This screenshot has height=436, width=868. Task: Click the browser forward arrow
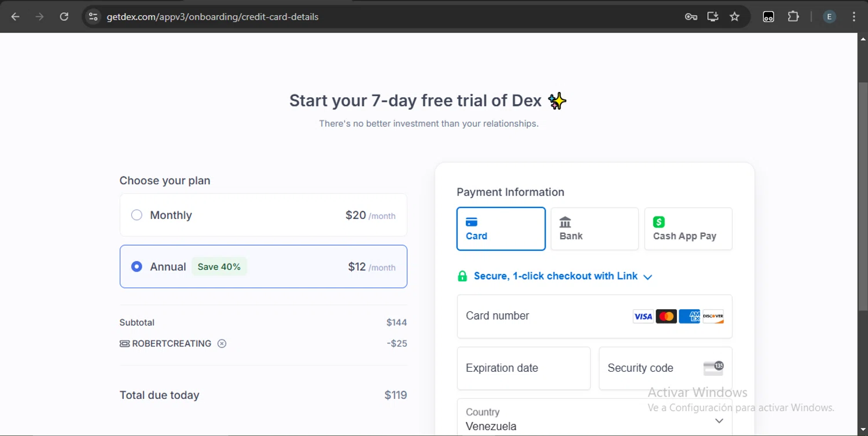(39, 17)
